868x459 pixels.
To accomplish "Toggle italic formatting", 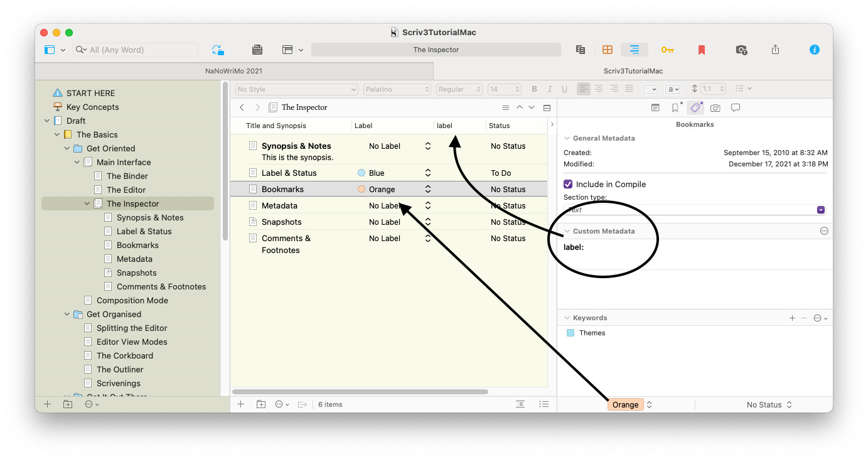I will tap(550, 89).
